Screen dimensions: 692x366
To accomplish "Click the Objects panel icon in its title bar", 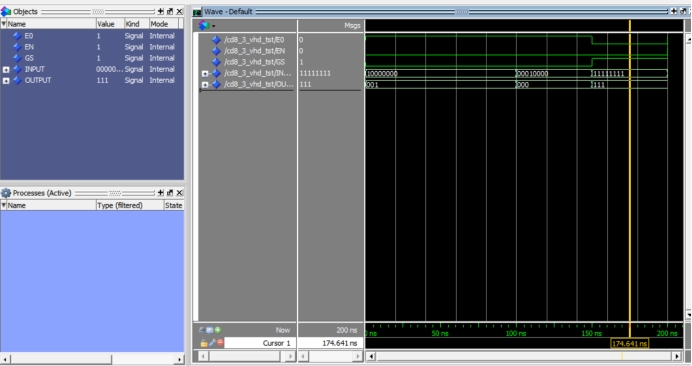I will point(6,11).
